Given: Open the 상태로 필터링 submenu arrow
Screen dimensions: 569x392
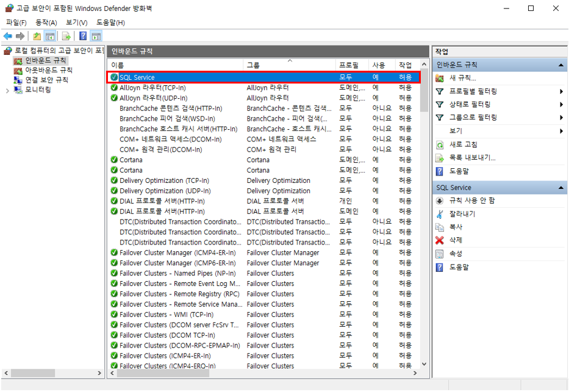Looking at the screenshot, I should [x=562, y=104].
